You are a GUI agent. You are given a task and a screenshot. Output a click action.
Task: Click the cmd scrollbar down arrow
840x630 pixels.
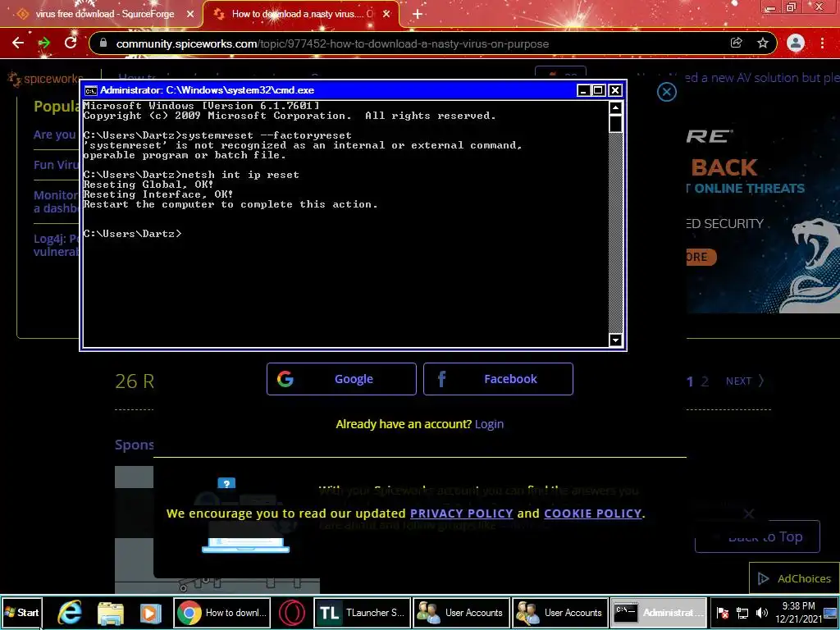click(x=615, y=340)
